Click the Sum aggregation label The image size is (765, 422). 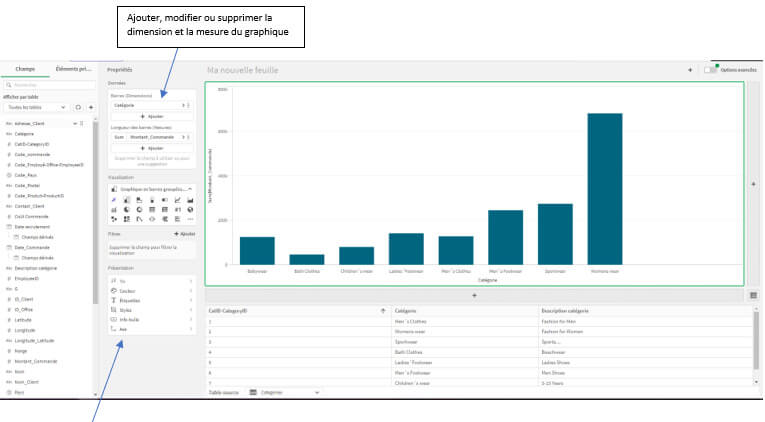(x=119, y=137)
